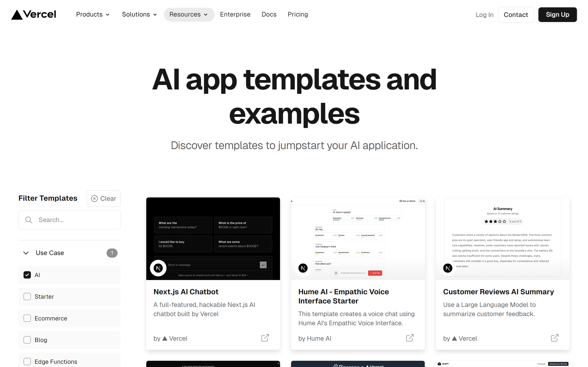Click the Log In button
The image size is (588, 367).
point(484,14)
